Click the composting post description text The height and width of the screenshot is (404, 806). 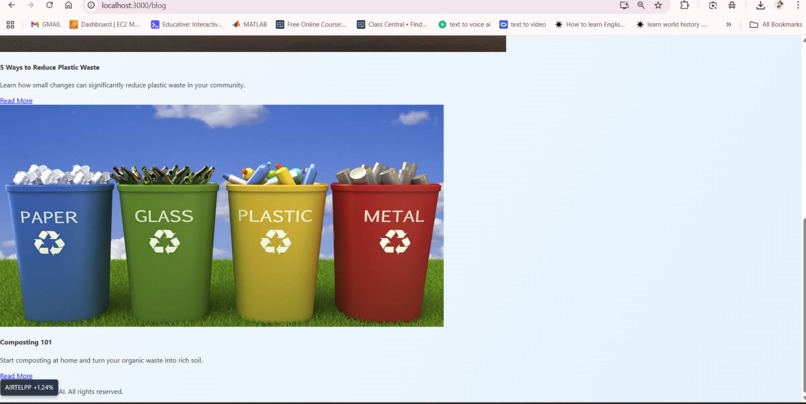click(x=101, y=360)
